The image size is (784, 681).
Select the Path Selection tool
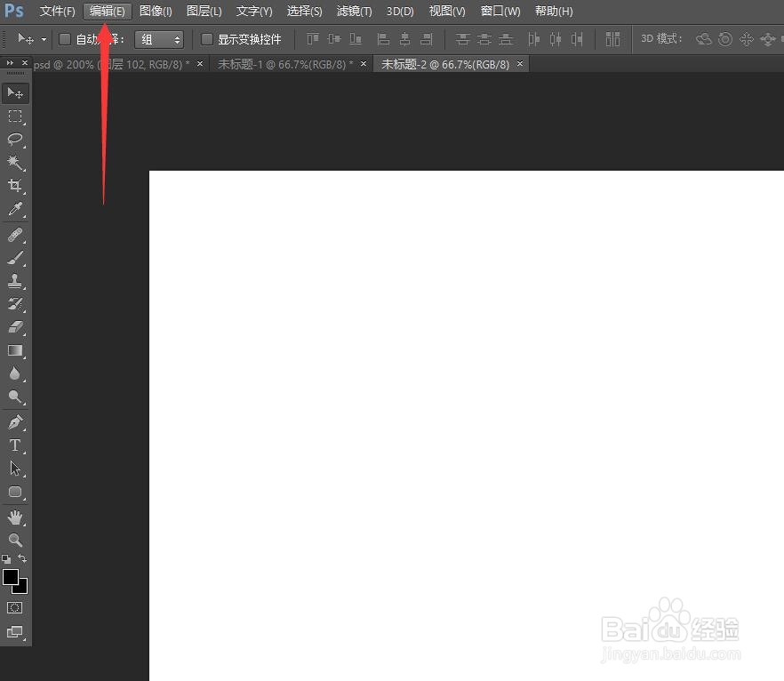pos(15,469)
